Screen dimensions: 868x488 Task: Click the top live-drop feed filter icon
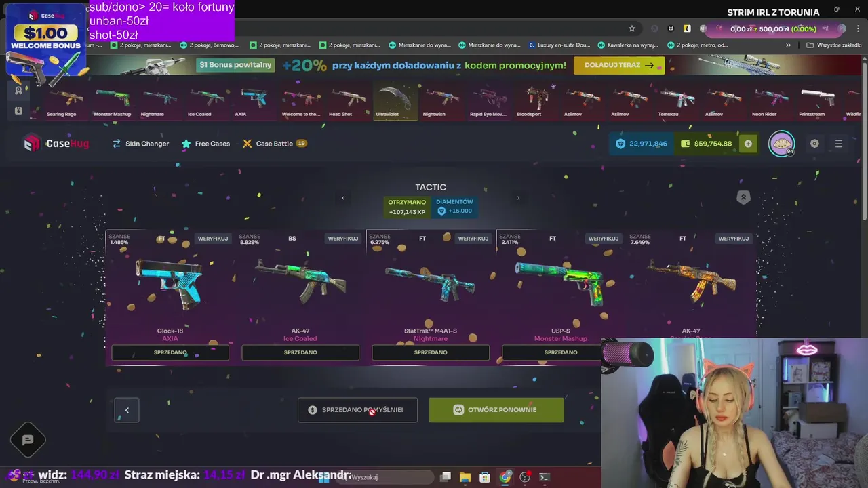(18, 90)
